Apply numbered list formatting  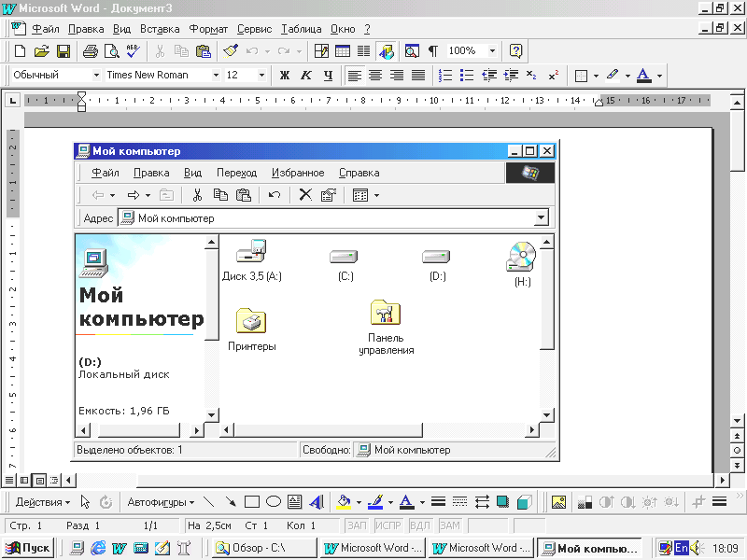pos(445,76)
